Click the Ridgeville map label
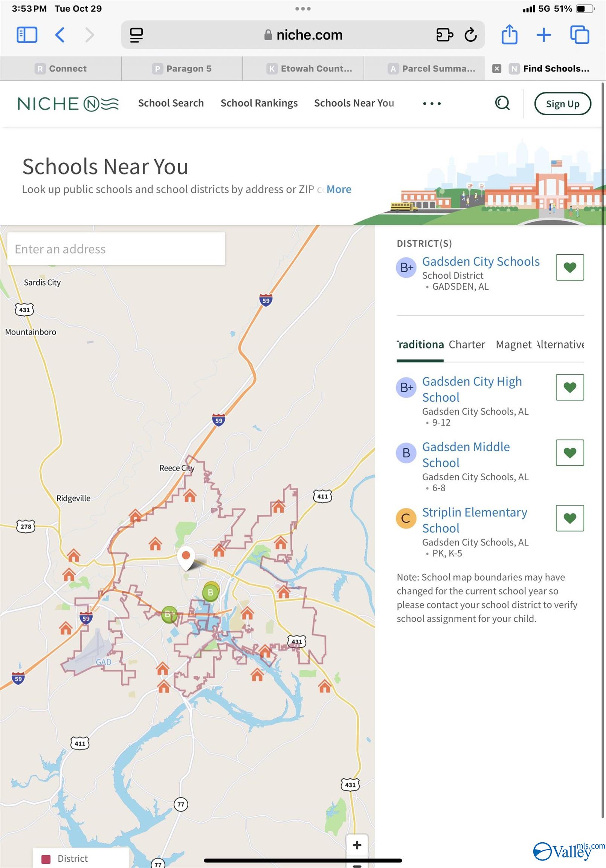The height and width of the screenshot is (868, 606). (73, 498)
